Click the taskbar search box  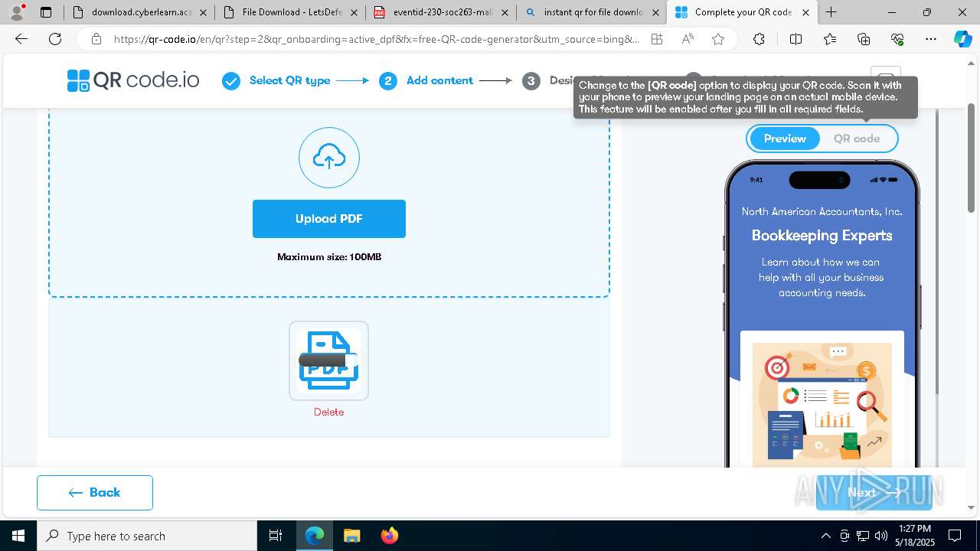pyautogui.click(x=147, y=536)
